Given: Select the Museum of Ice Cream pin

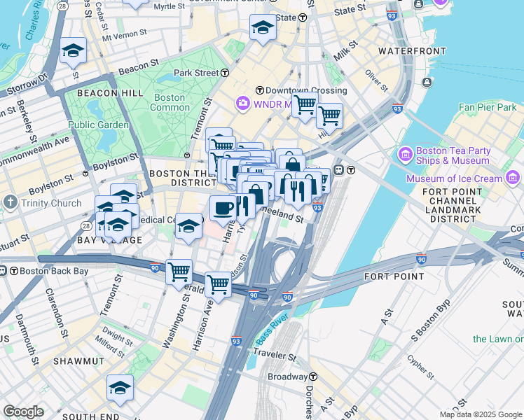Looking at the screenshot, I should [512, 178].
